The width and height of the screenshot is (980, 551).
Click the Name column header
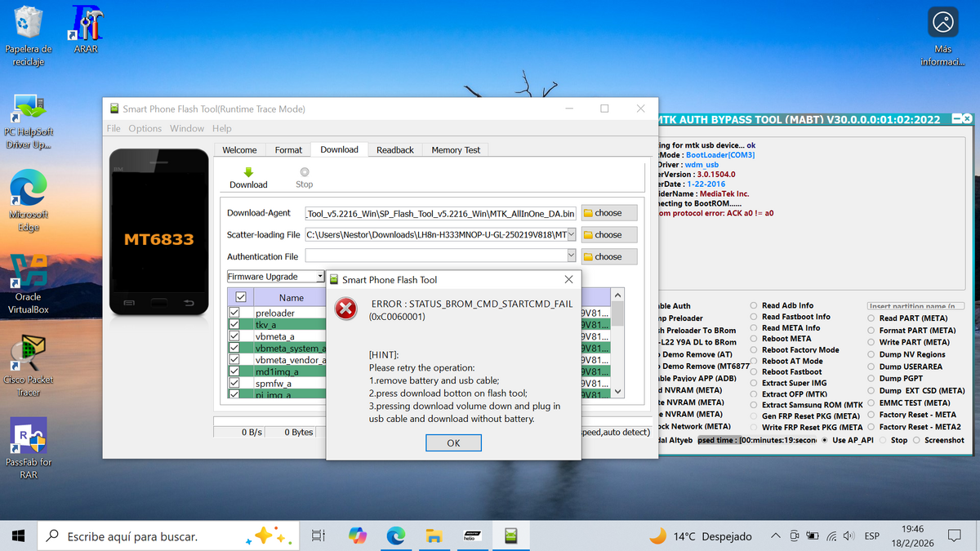click(x=292, y=298)
